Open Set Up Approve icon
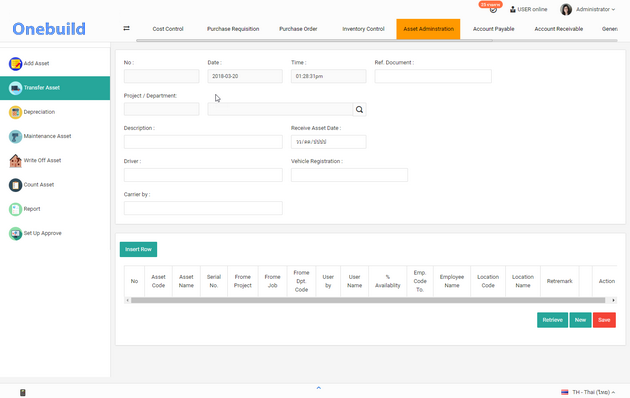The width and height of the screenshot is (630, 398). tap(15, 233)
